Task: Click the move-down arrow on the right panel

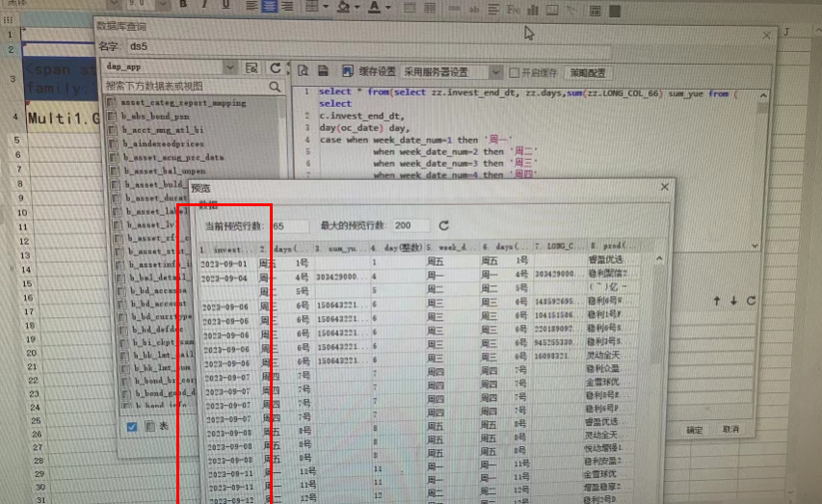Action: (732, 301)
